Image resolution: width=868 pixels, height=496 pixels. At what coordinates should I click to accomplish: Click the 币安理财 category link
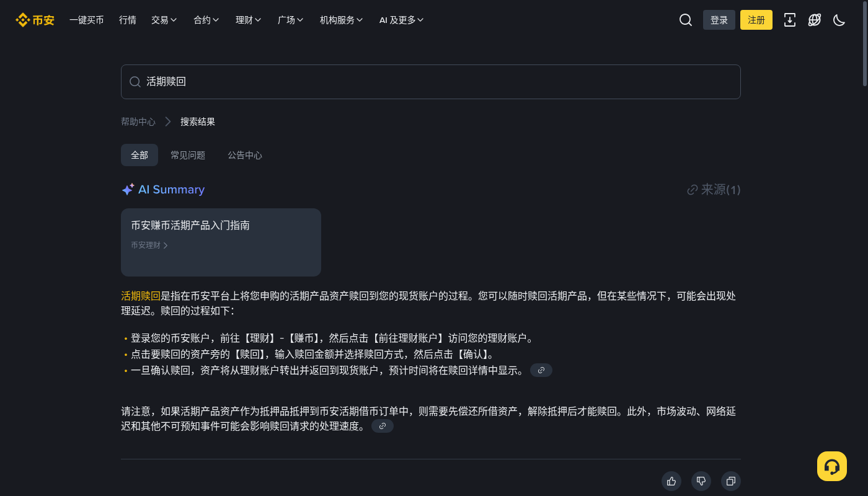149,245
